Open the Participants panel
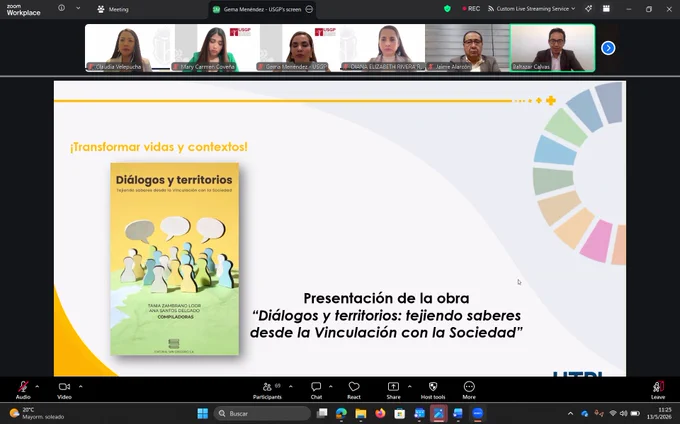680x424 pixels. tap(267, 390)
